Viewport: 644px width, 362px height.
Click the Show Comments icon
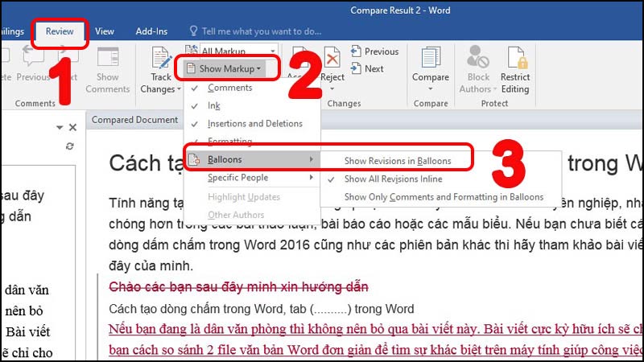point(108,59)
